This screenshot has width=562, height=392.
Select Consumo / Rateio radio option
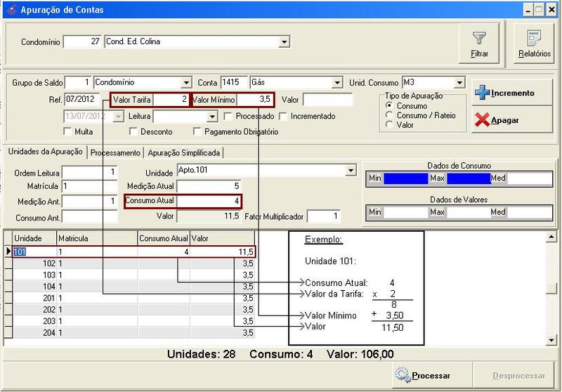tap(389, 115)
